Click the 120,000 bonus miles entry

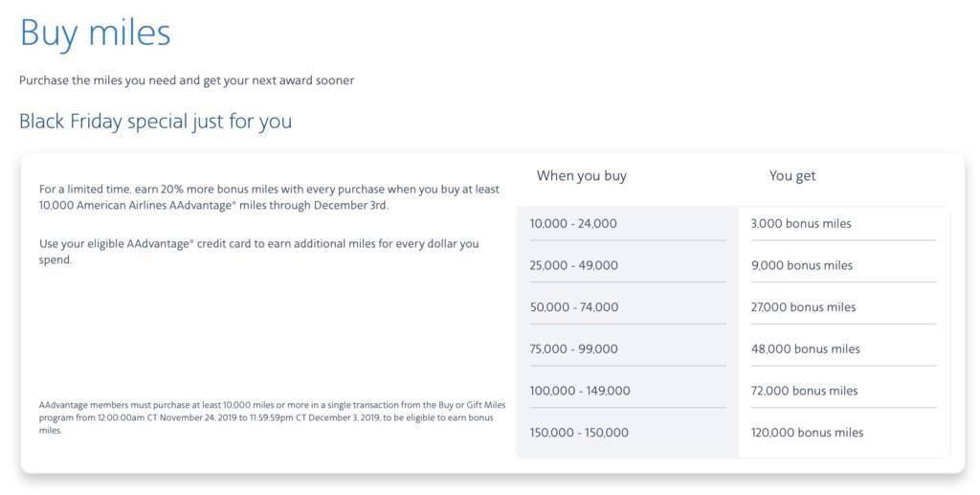[x=807, y=433]
